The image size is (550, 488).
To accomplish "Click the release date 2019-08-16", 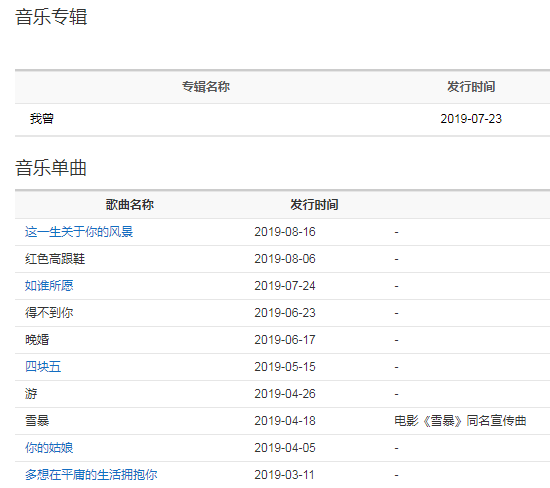I will pyautogui.click(x=285, y=232).
